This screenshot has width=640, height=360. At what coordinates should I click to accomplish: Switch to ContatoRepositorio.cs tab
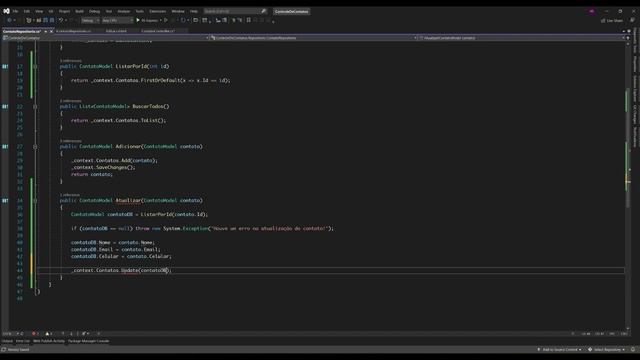point(22,31)
